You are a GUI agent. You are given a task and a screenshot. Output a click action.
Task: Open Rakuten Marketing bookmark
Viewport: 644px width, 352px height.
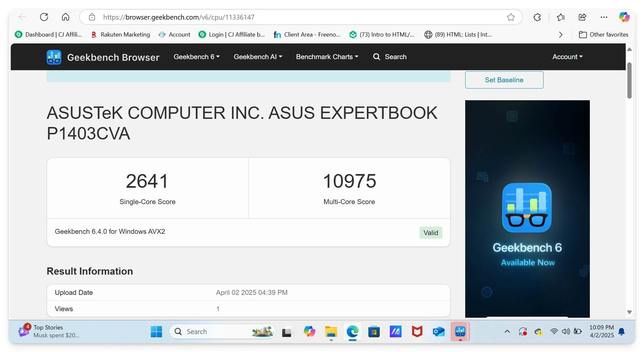(120, 35)
